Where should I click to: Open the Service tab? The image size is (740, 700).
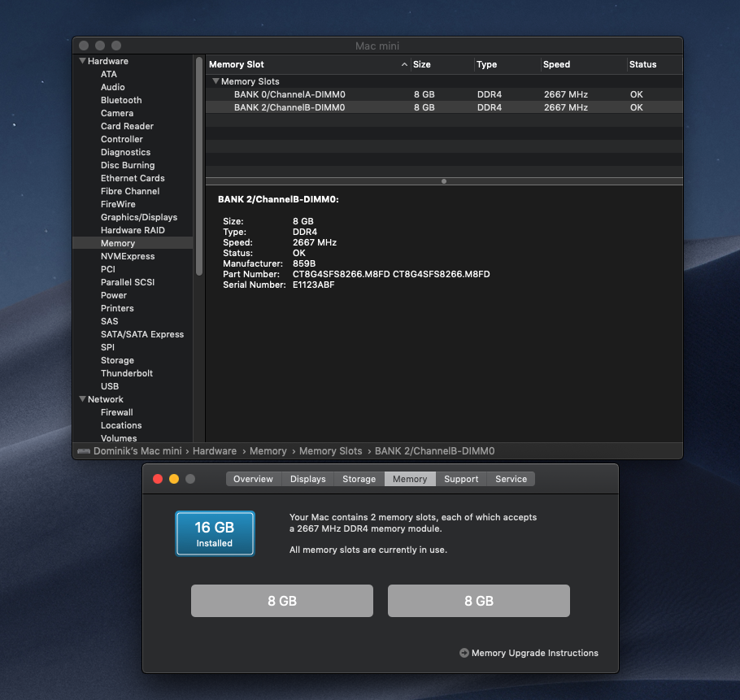coord(511,479)
